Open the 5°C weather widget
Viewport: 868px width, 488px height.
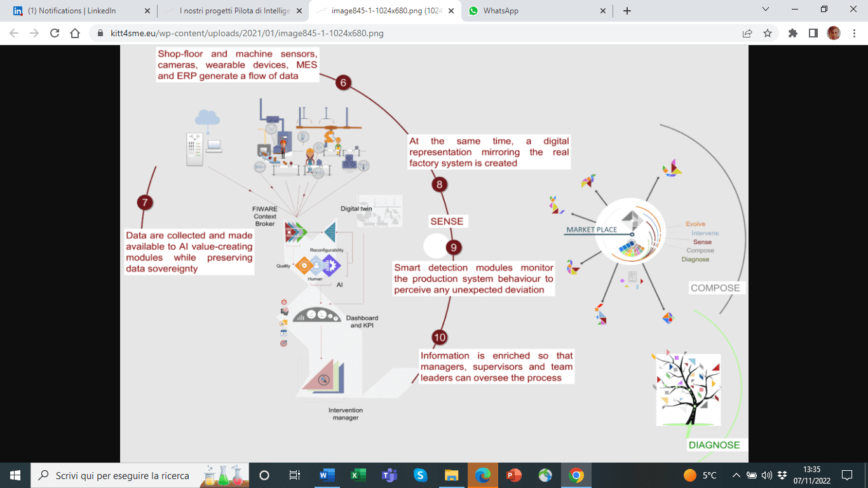tap(700, 475)
